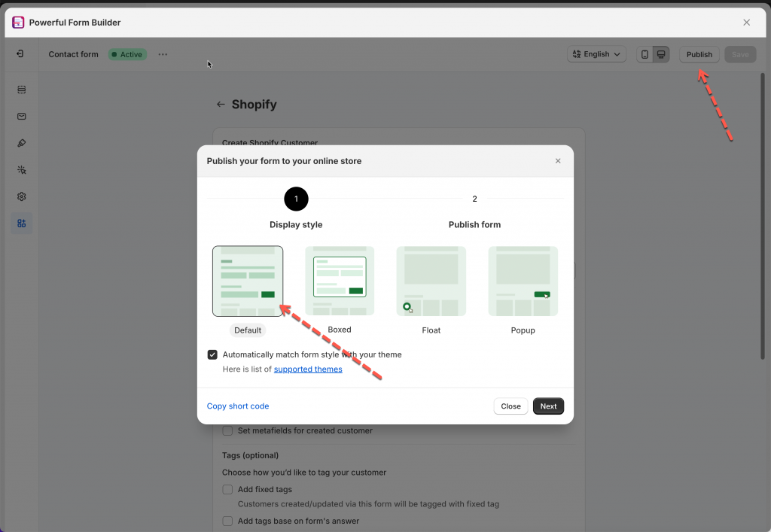
Task: Select the paintbrush design icon in sidebar
Action: click(x=21, y=143)
